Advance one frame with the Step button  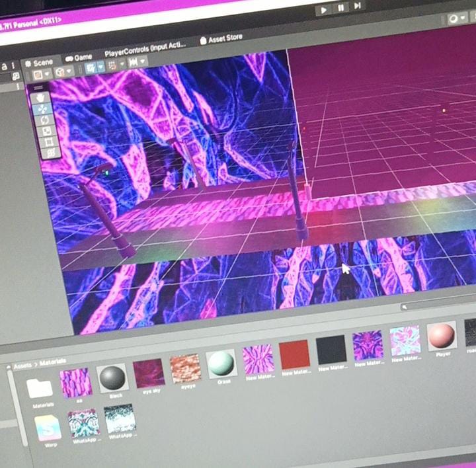pos(358,6)
